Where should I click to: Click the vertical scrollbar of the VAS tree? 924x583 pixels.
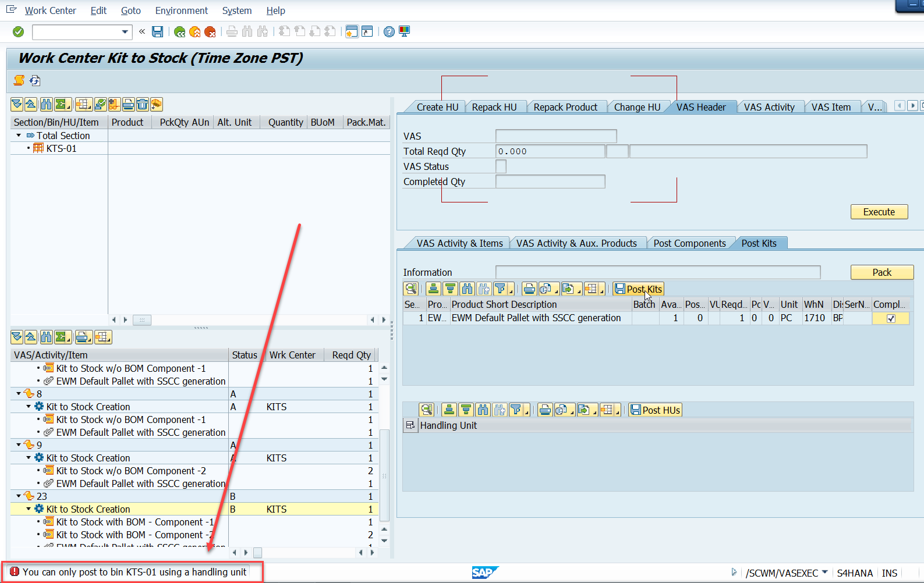click(x=384, y=476)
